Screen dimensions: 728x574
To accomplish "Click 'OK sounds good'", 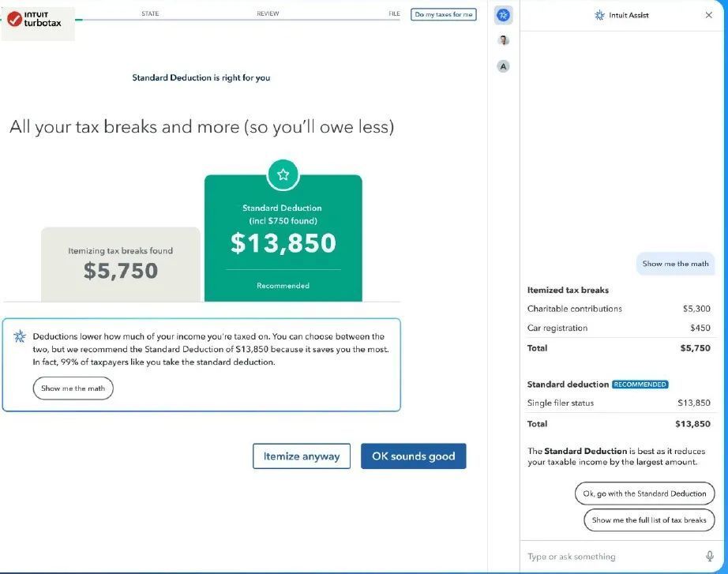I will click(x=414, y=456).
